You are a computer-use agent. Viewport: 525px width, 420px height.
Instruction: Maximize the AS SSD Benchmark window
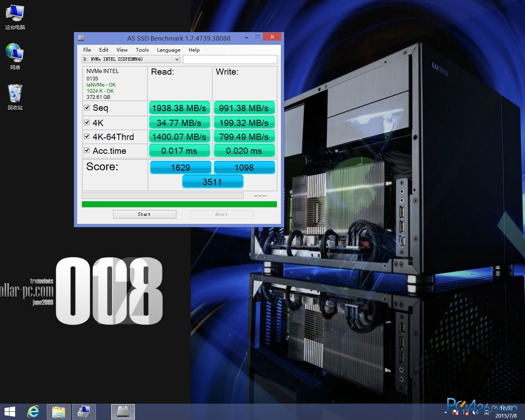(x=258, y=37)
